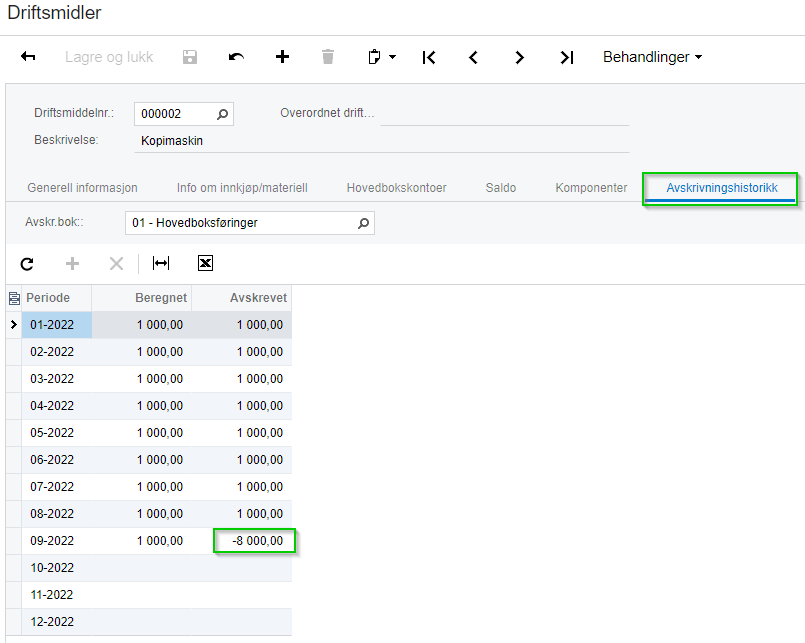
Task: Click the grid layout settings icon
Action: [14, 298]
